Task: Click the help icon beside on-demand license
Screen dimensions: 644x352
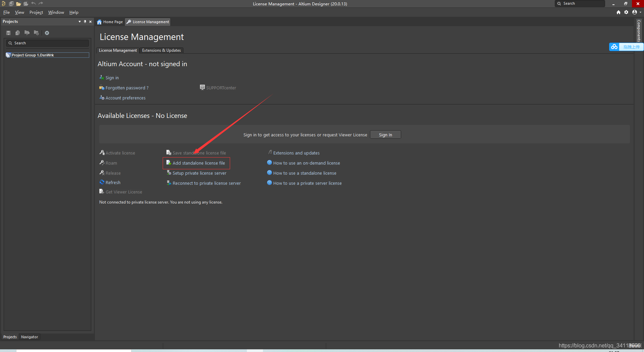Action: pos(269,163)
